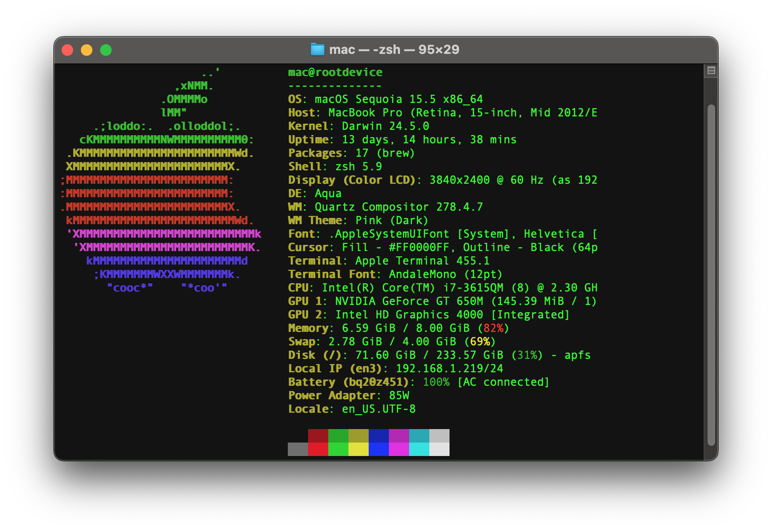The width and height of the screenshot is (772, 532).
Task: Click the 'Disk (/): 71.60 GiB' line
Action: click(x=439, y=355)
